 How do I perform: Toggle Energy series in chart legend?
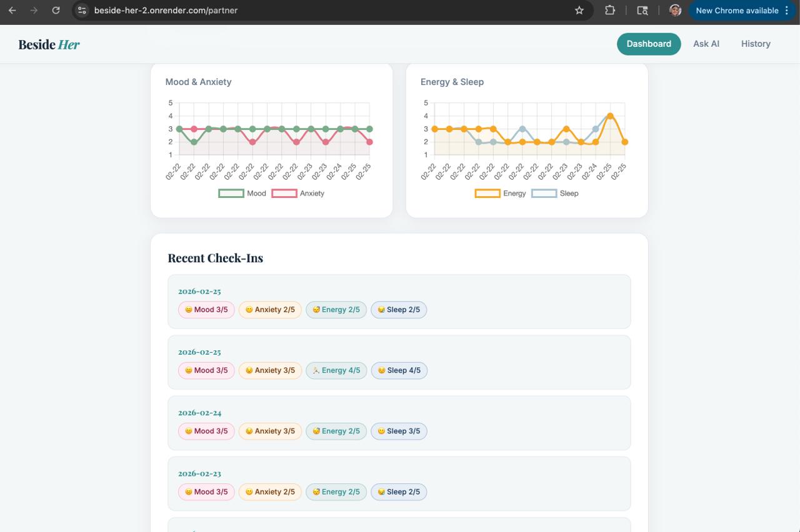pyautogui.click(x=501, y=194)
